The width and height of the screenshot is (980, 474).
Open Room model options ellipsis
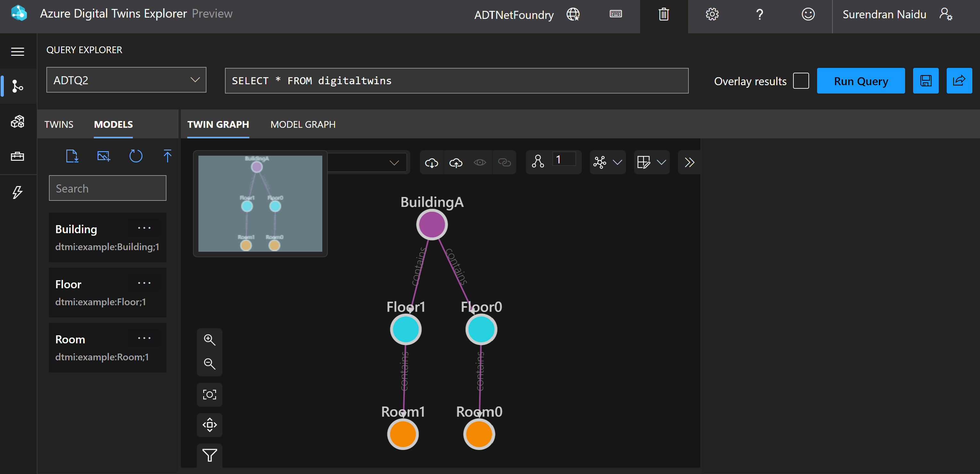point(144,338)
